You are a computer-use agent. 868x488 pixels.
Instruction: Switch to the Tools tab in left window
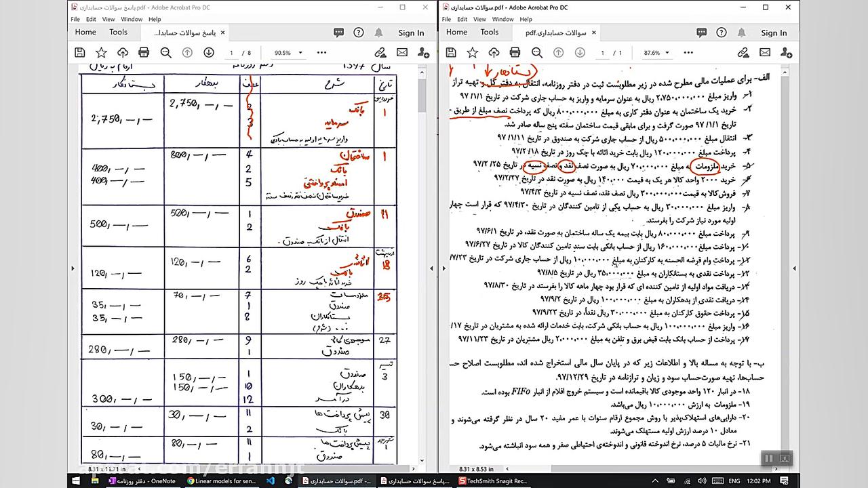point(118,32)
